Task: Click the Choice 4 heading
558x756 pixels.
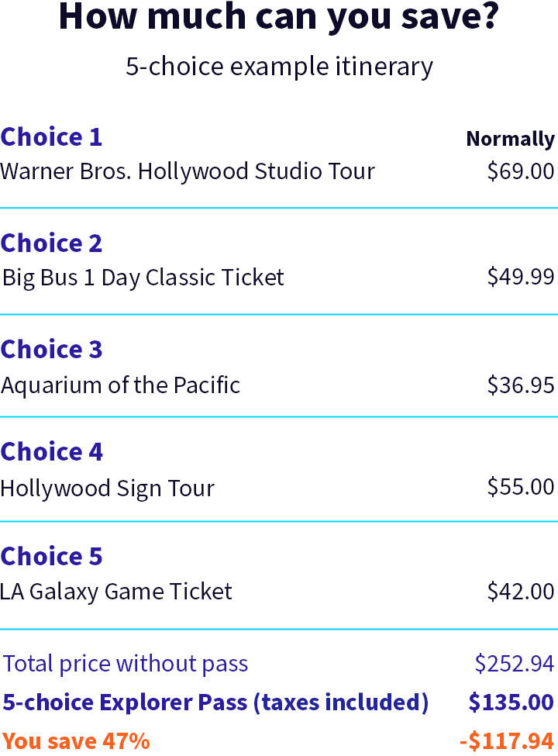Action: [51, 452]
